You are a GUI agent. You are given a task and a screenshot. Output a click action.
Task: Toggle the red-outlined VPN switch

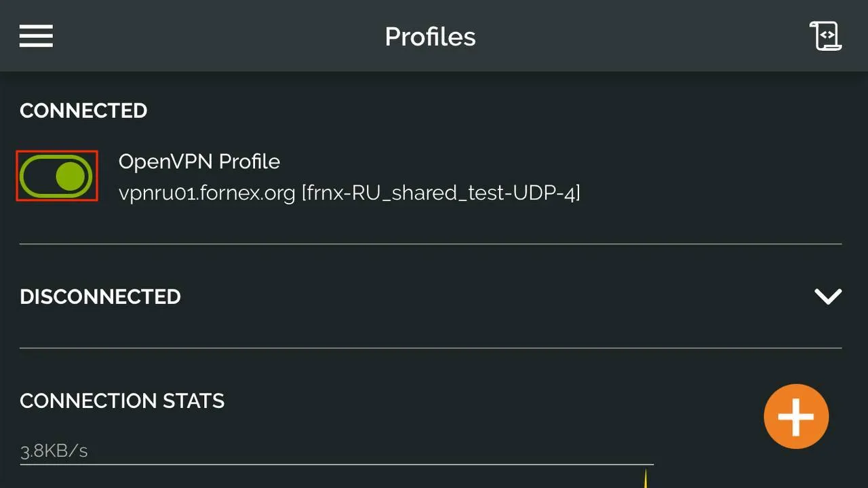click(x=57, y=176)
